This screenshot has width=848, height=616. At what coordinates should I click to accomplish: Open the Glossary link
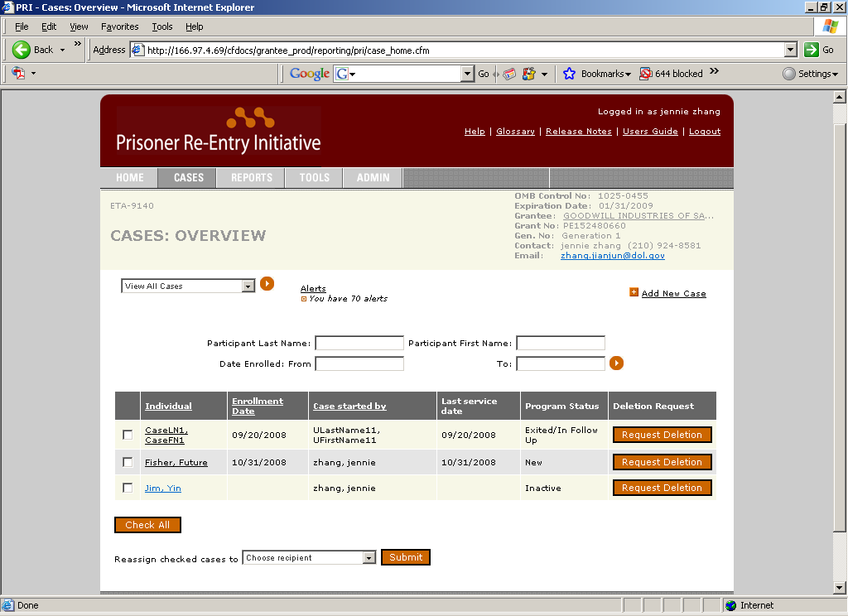click(x=515, y=132)
